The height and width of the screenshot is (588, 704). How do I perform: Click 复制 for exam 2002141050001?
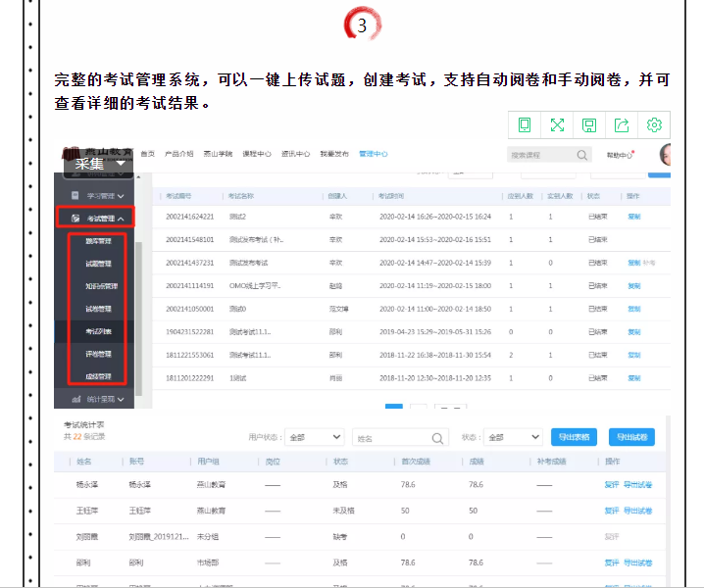[x=634, y=309]
